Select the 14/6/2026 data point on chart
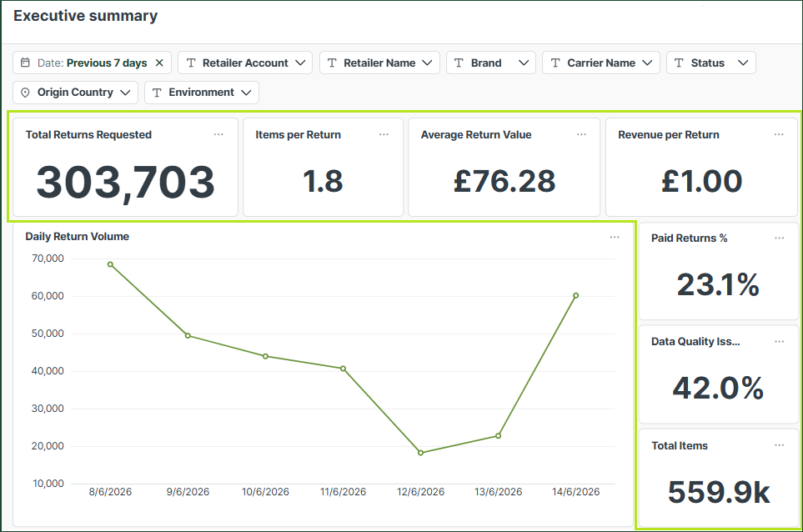Image resolution: width=803 pixels, height=532 pixels. [x=575, y=295]
